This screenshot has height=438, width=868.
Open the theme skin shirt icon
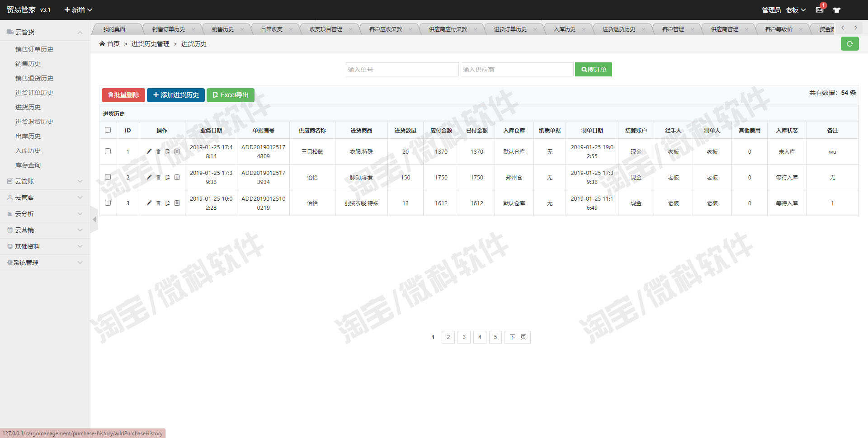(837, 9)
